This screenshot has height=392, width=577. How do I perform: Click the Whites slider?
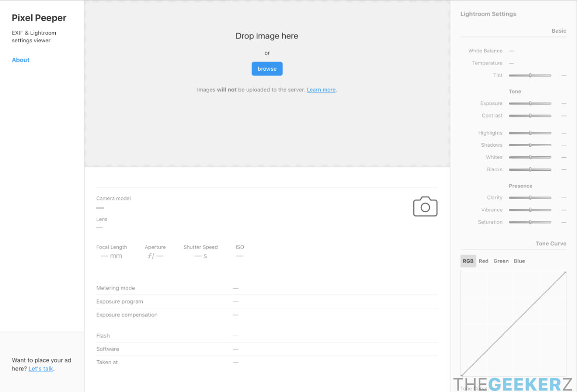530,157
